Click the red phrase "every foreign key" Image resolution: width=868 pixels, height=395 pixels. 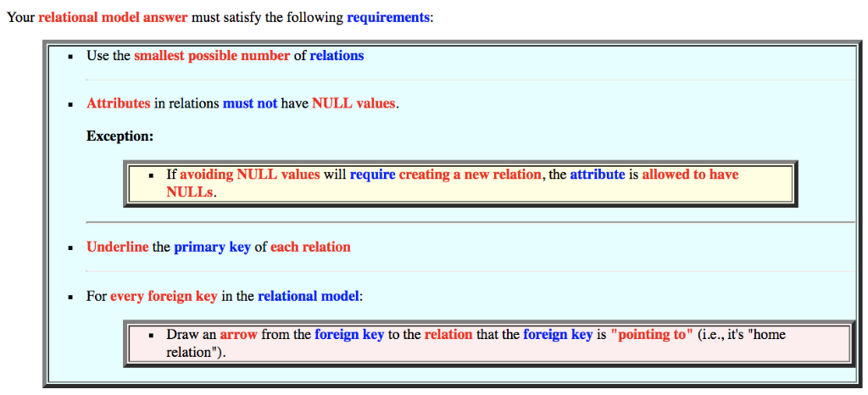(x=164, y=297)
